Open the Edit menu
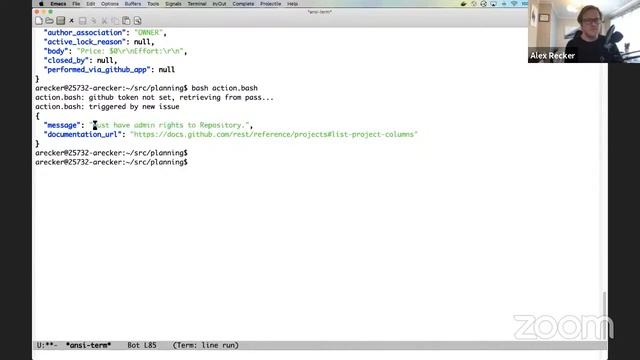640x360 pixels. [91, 4]
